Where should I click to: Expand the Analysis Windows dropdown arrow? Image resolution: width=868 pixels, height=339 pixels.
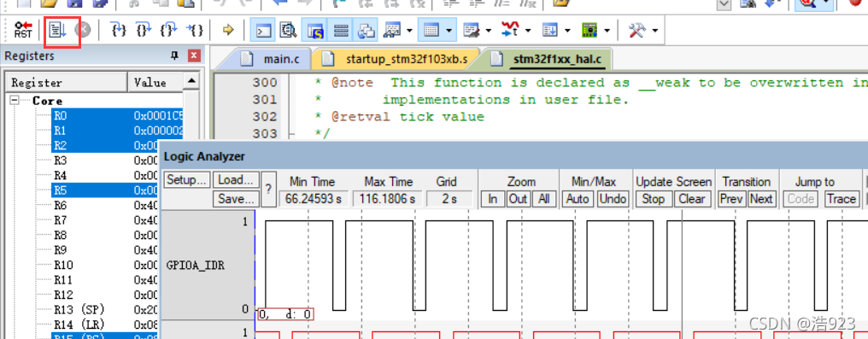[528, 31]
